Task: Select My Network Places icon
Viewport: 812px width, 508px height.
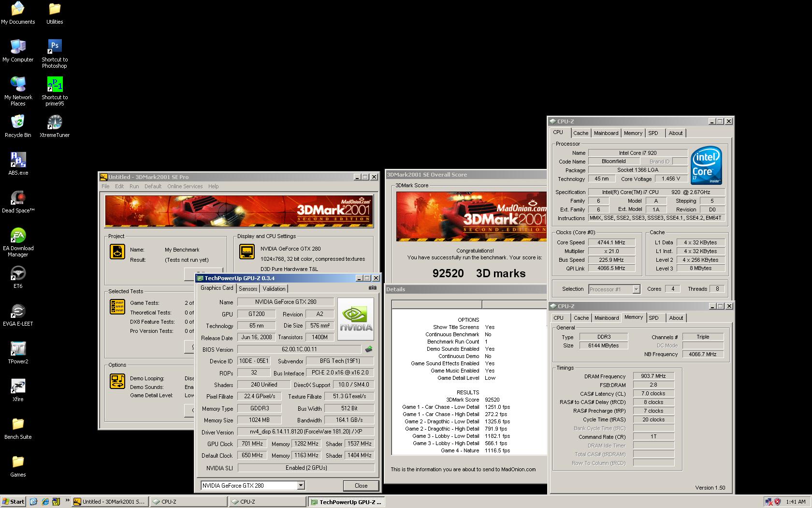Action: (18, 91)
